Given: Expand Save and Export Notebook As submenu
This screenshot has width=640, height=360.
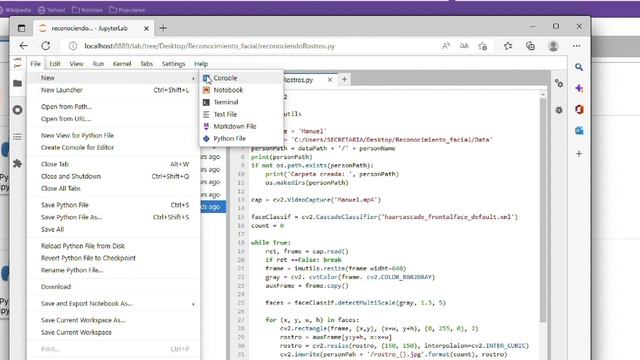Looking at the screenshot, I should point(114,304).
